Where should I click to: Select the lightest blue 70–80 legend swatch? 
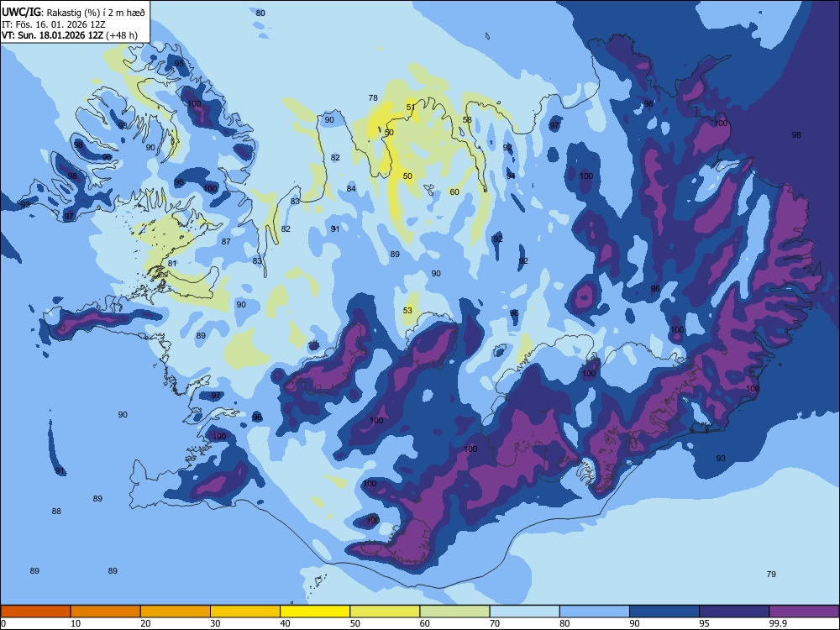[524, 612]
